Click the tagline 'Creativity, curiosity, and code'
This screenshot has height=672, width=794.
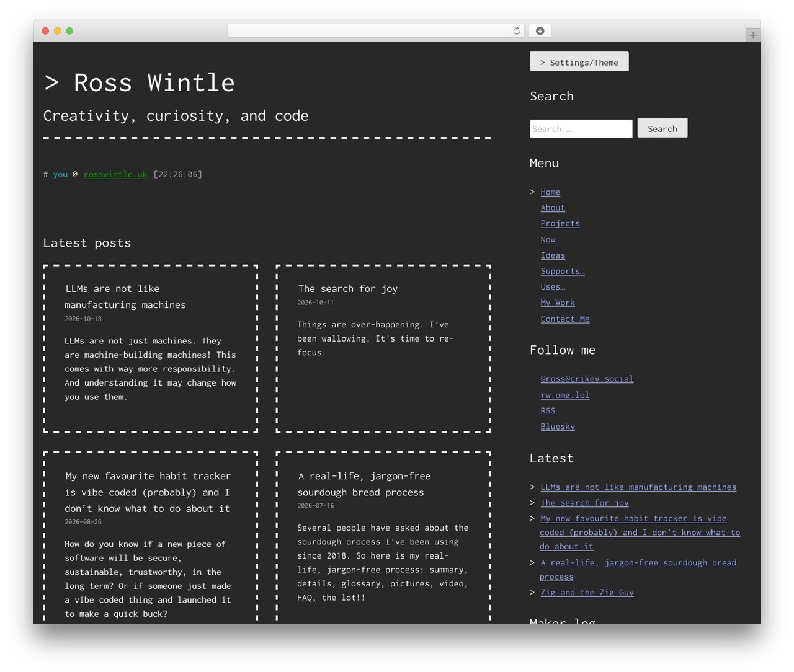click(176, 117)
